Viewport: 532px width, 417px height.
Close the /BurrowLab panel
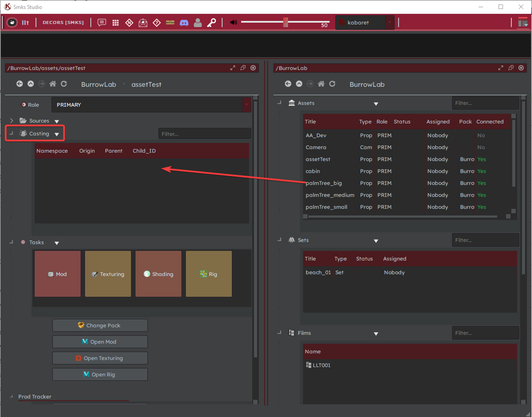click(521, 68)
